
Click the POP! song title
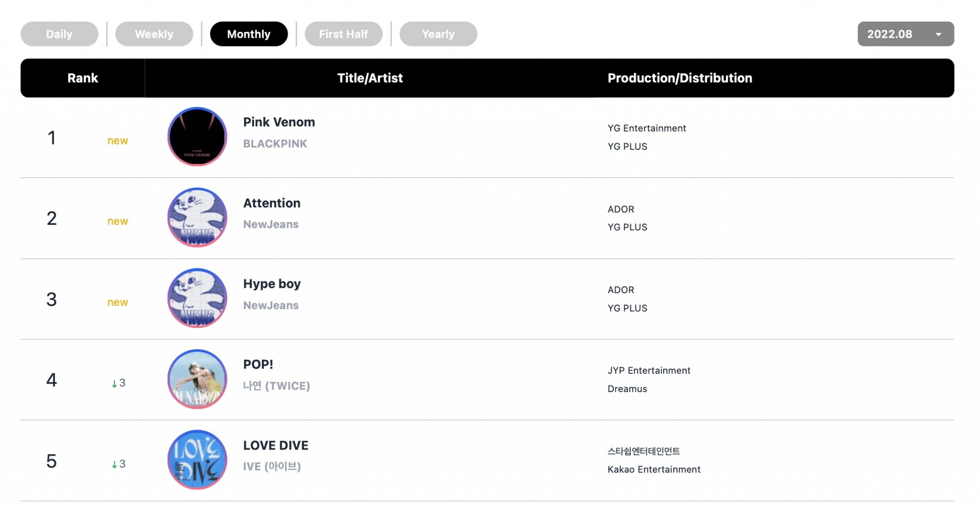point(258,364)
